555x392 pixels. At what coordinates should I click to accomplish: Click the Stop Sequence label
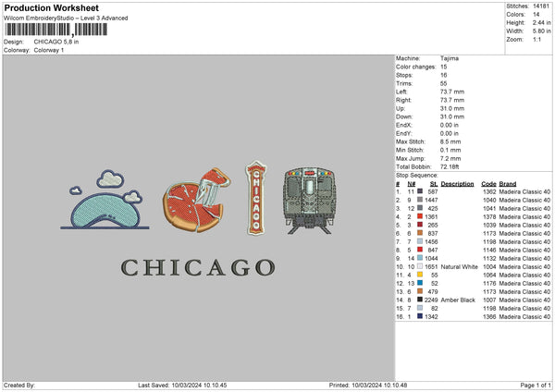(417, 176)
